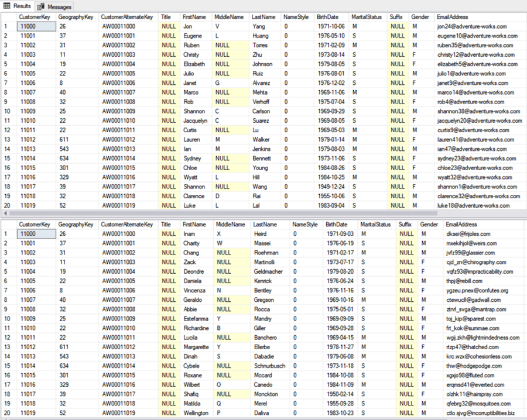
Task: Select row 1 in the top result grid
Action: click(x=5, y=26)
